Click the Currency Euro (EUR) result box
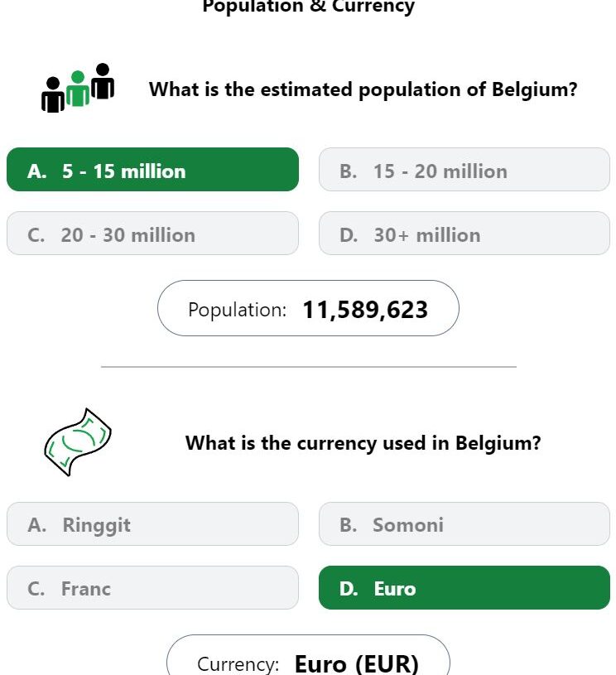Image resolution: width=616 pixels, height=675 pixels. 308,655
